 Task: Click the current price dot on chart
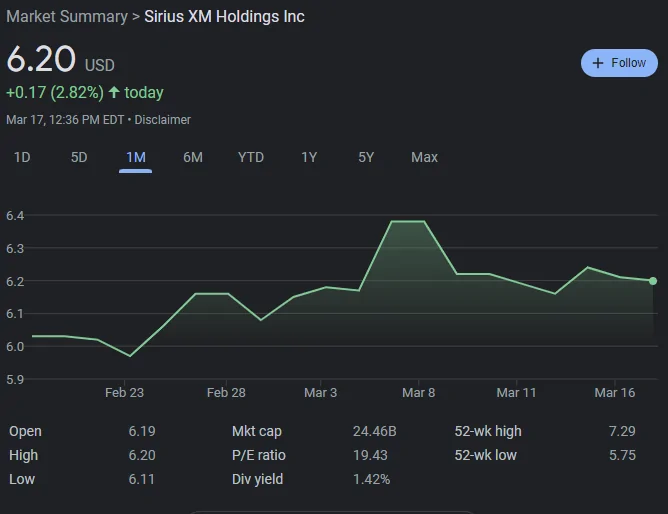653,281
